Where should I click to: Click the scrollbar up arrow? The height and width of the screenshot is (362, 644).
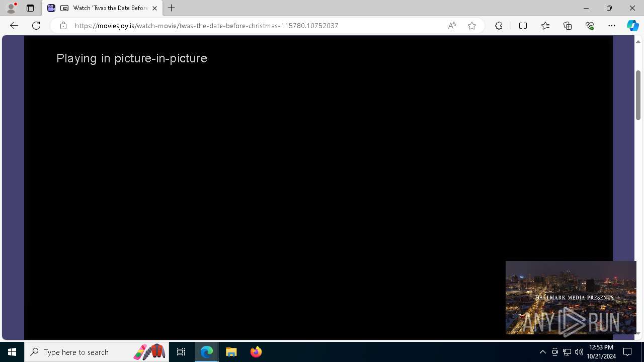click(638, 41)
